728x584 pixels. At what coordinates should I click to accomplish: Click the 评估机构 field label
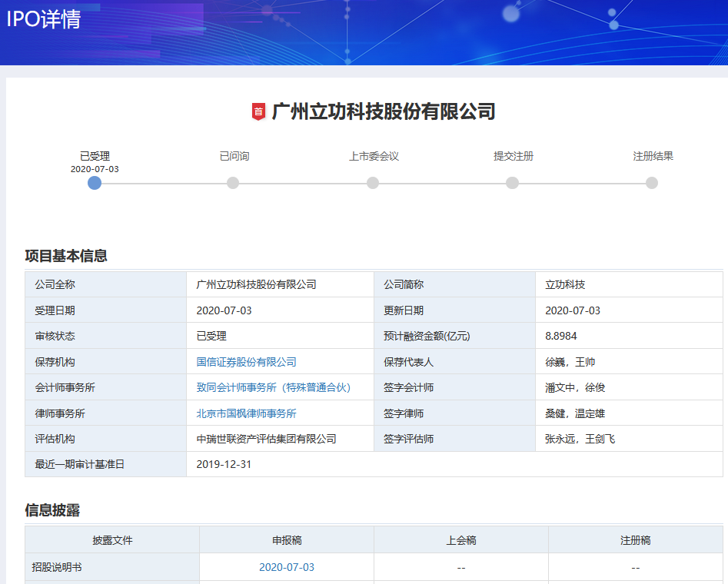[55, 440]
